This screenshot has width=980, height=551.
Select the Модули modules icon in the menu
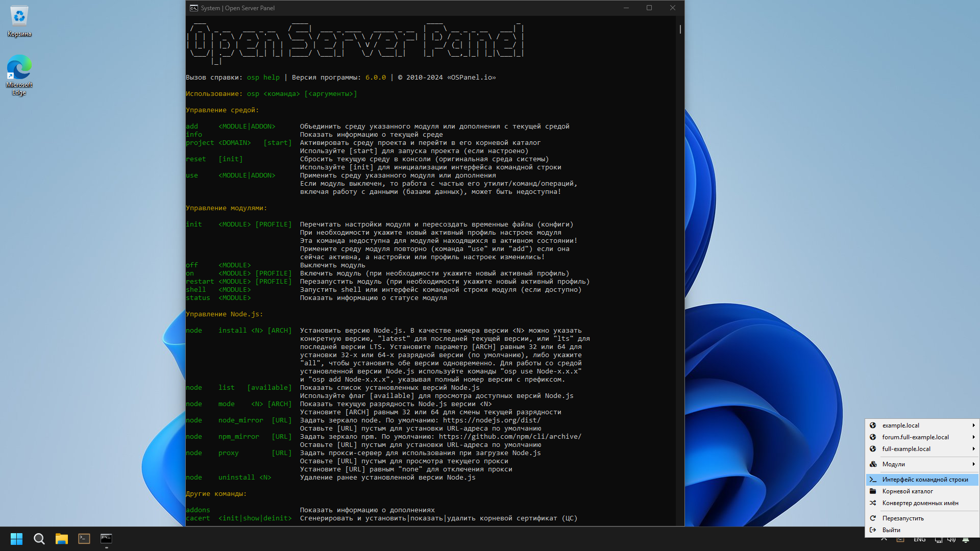[x=873, y=464]
